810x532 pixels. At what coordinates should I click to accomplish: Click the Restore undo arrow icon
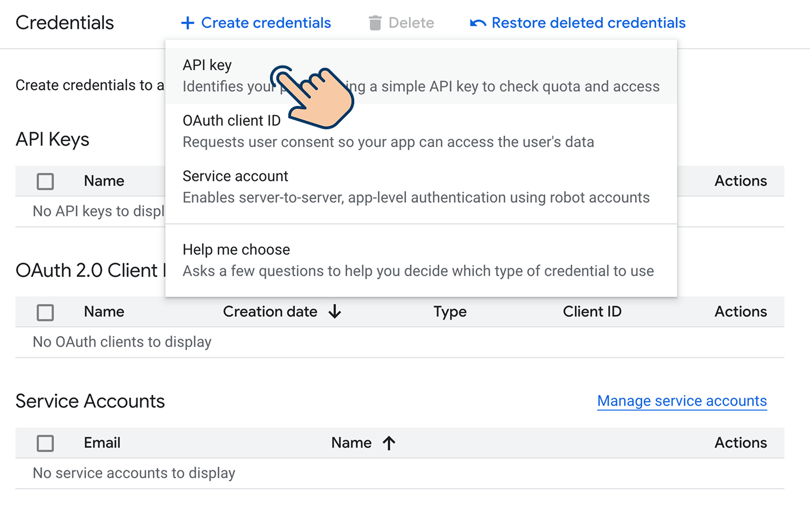[x=477, y=23]
